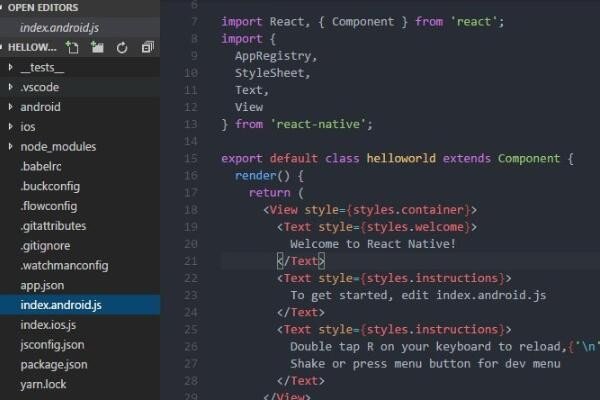Collapse the HELLOWORLD project section
The width and height of the screenshot is (600, 400).
coord(33,47)
